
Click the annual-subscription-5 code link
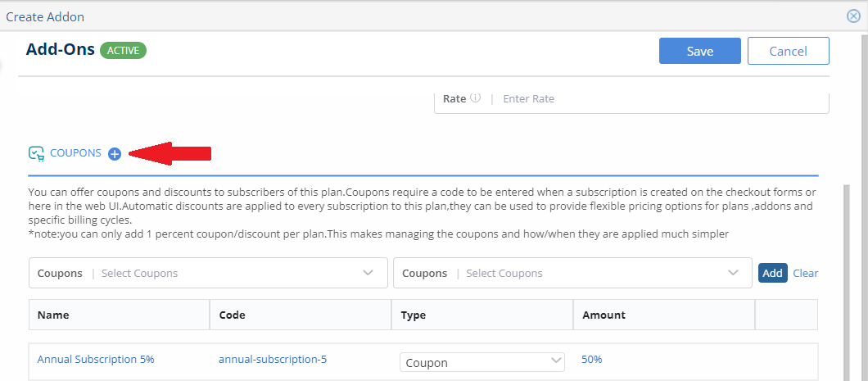pos(273,360)
